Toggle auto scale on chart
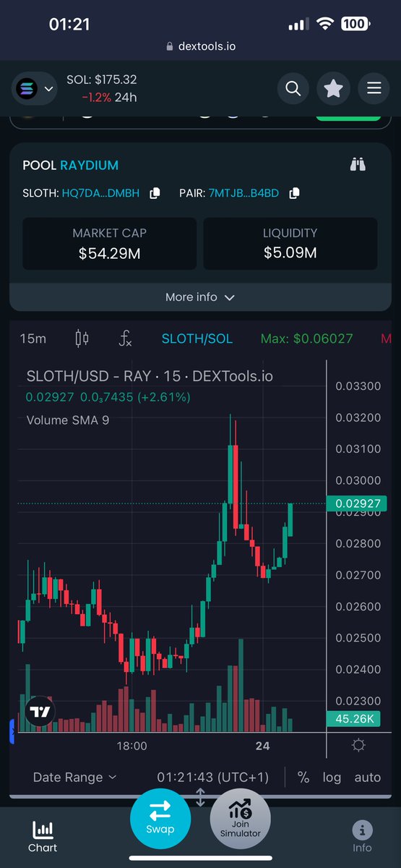 click(367, 778)
